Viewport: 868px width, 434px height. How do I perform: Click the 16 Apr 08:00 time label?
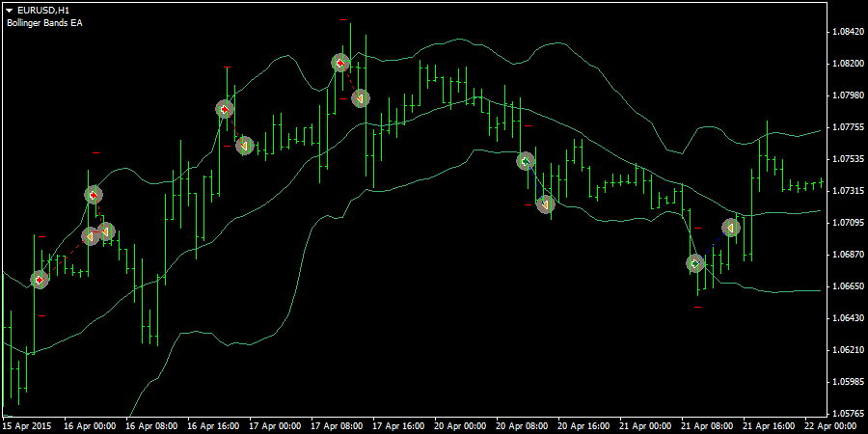pos(152,426)
